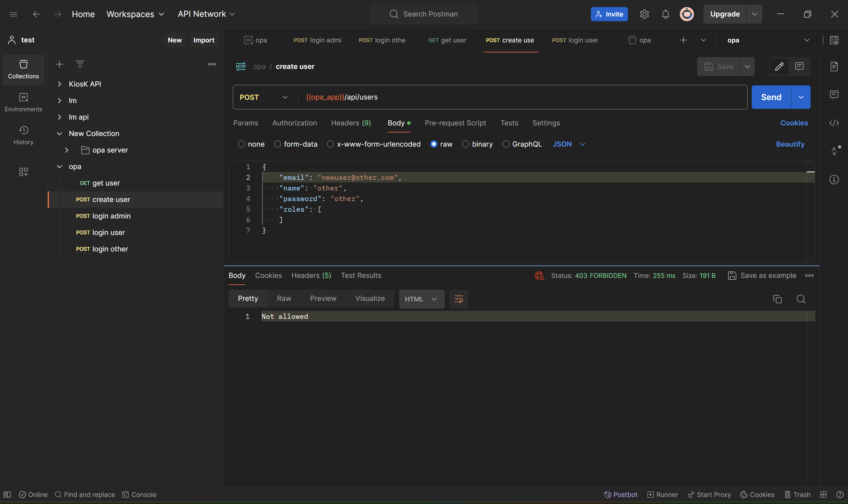Viewport: 848px width, 504px height.
Task: Toggle response line wrap icon
Action: pos(459,299)
